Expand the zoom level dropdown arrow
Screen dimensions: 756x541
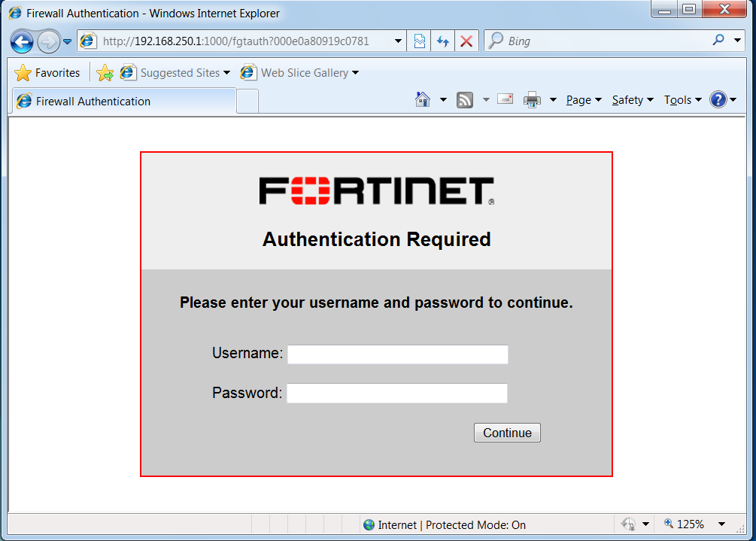click(x=721, y=524)
